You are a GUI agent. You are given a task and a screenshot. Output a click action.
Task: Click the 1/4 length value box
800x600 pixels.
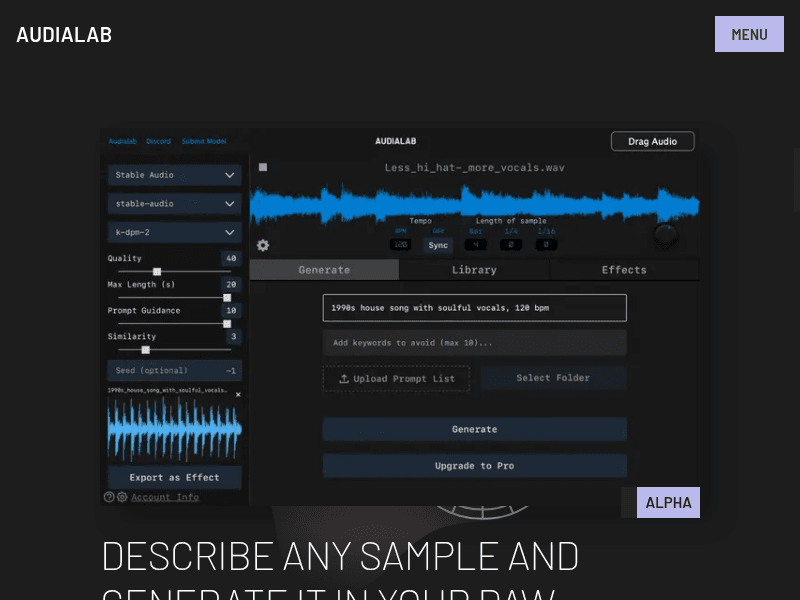point(511,245)
